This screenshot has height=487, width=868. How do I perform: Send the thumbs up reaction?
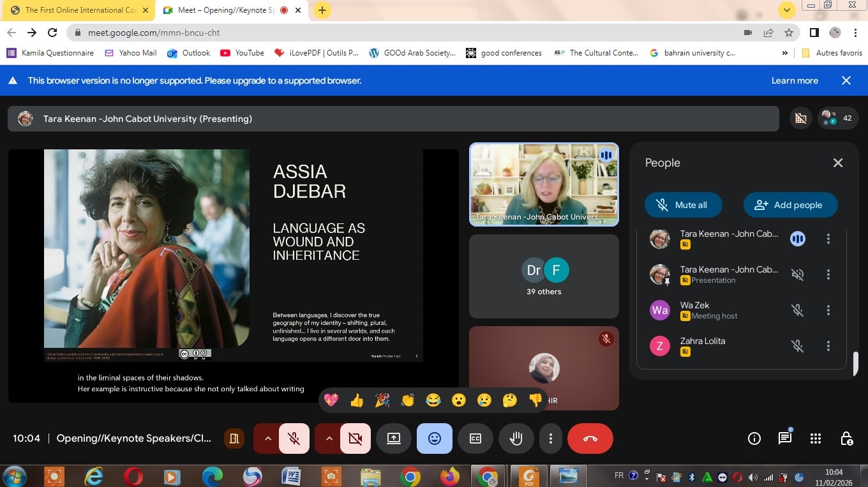(357, 400)
